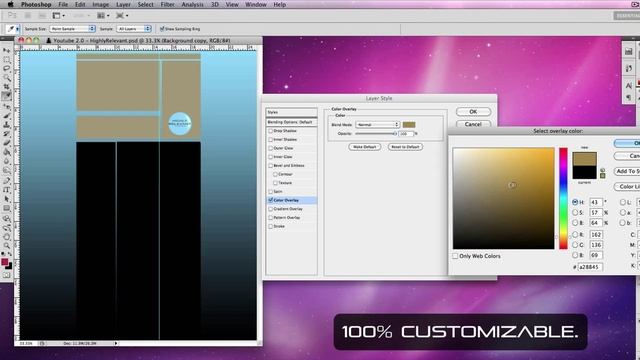Enable the Outer Glow effect
The image size is (640, 360).
270,148
